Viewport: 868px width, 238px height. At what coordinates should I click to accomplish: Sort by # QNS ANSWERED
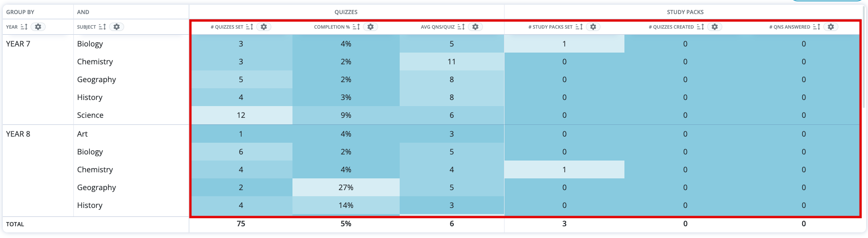[816, 27]
